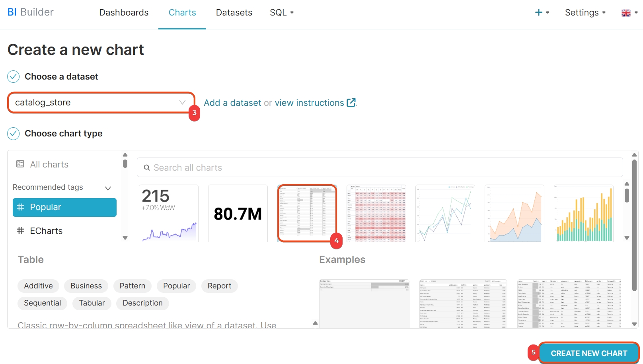Pick the Table chart type thumbnail

coord(307,213)
